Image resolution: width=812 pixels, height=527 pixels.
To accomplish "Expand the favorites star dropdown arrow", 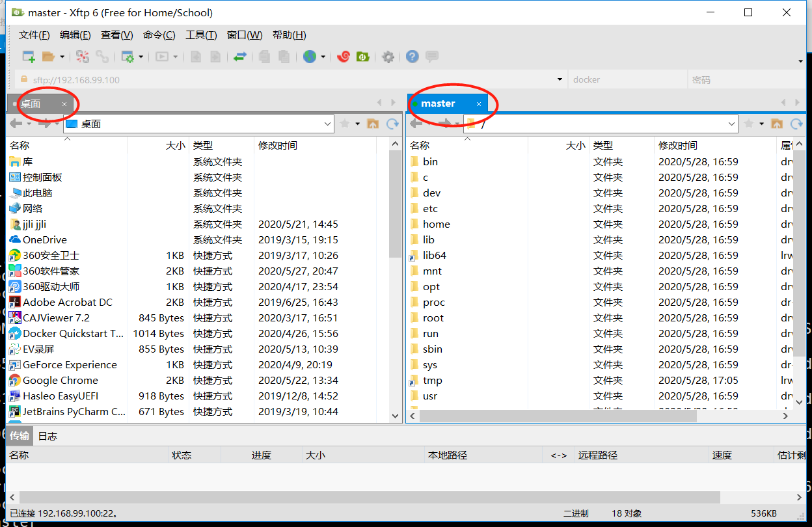I will (359, 124).
